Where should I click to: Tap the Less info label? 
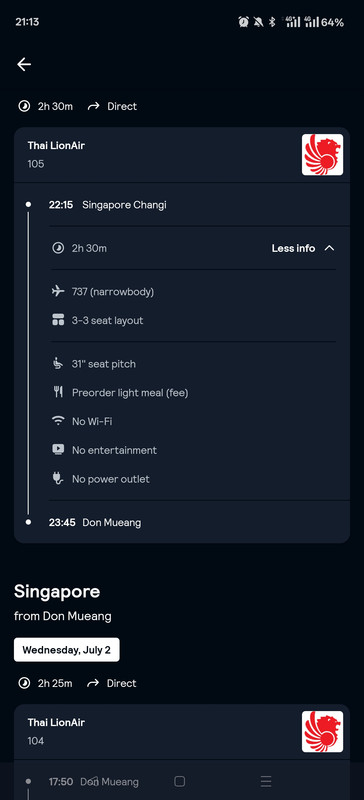[293, 248]
